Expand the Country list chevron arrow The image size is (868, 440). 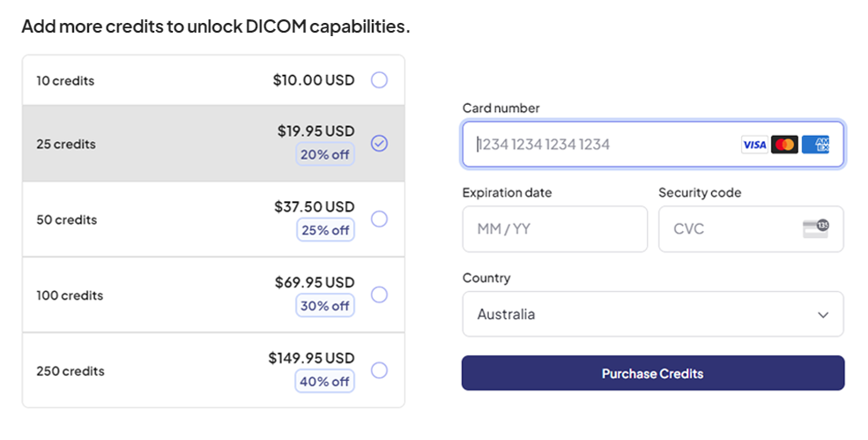[823, 315]
